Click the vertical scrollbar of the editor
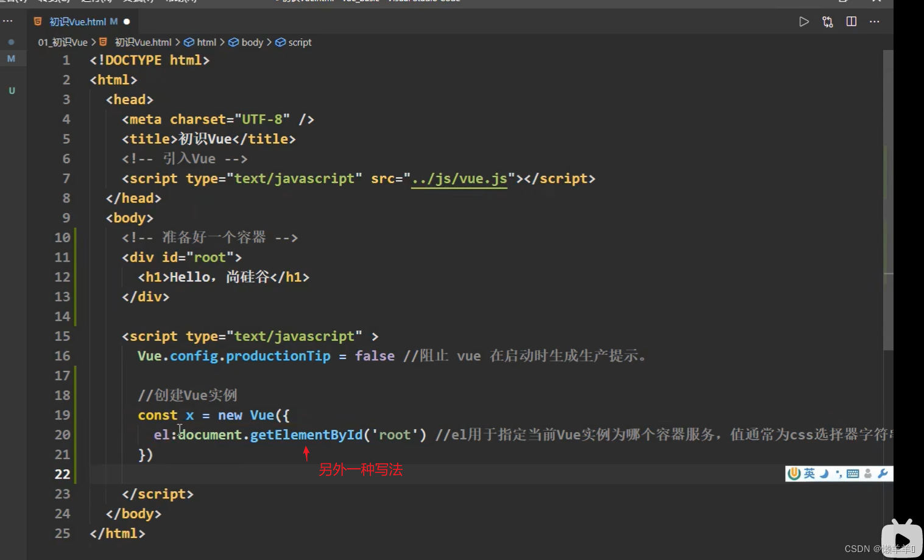This screenshot has width=924, height=560. point(888,201)
